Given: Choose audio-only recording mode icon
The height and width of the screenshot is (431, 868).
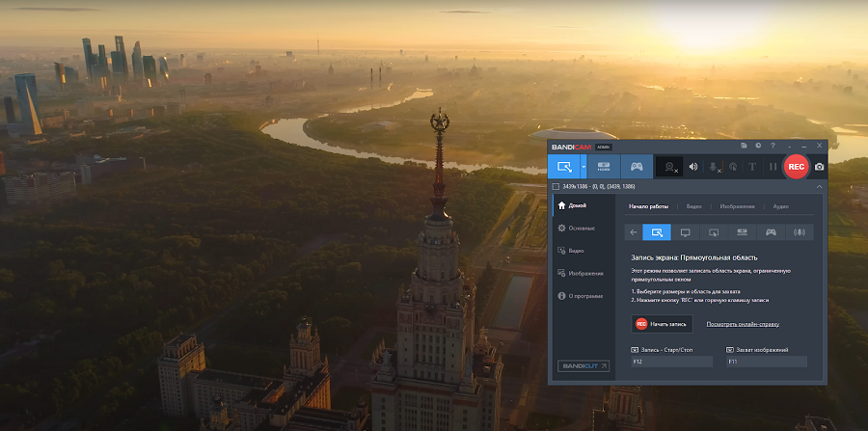Looking at the screenshot, I should (800, 231).
